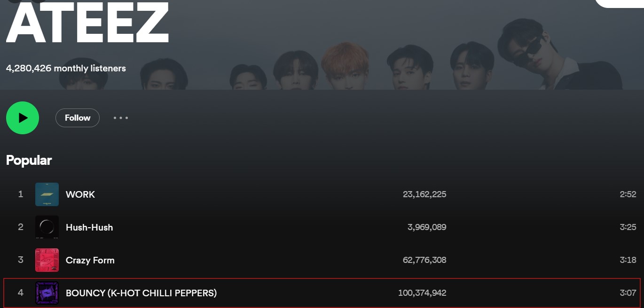The width and height of the screenshot is (644, 308).
Task: Click the 100,374,942 play count
Action: [422, 293]
